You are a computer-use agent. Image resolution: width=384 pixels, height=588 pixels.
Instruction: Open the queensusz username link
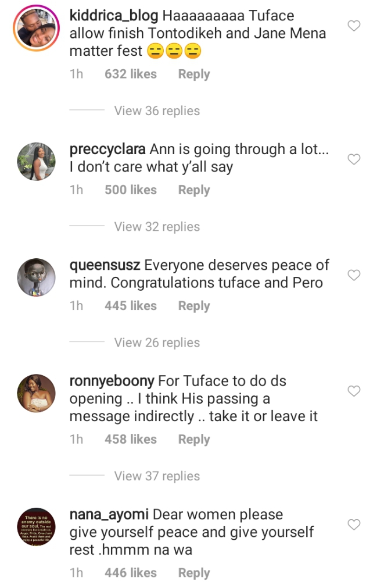click(105, 265)
